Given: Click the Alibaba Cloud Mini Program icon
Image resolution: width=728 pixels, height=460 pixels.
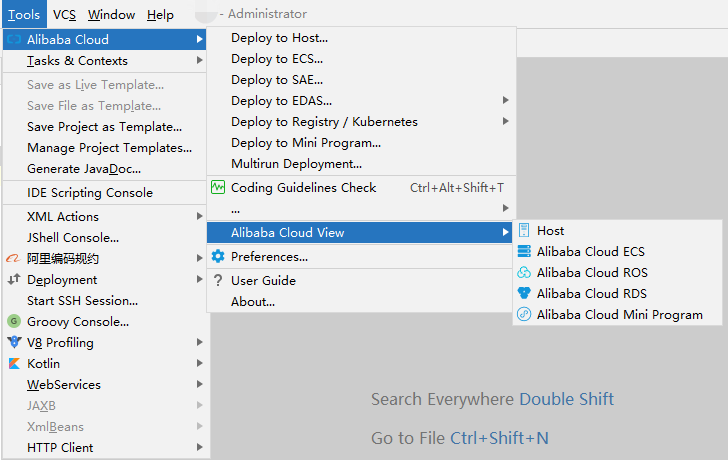Looking at the screenshot, I should 524,315.
